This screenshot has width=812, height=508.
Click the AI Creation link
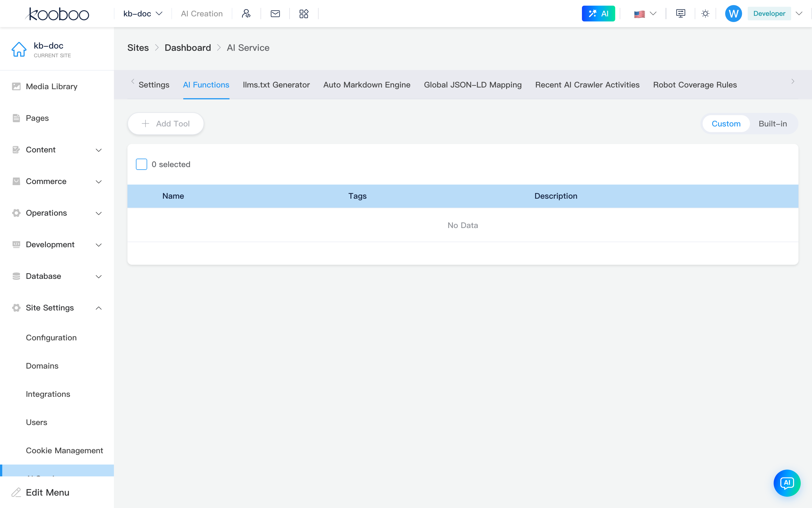[202, 14]
